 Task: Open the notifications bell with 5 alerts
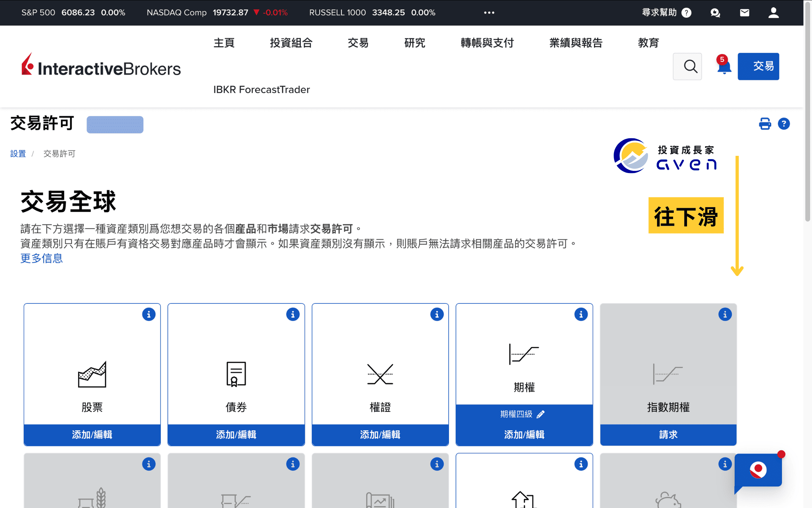tap(724, 68)
